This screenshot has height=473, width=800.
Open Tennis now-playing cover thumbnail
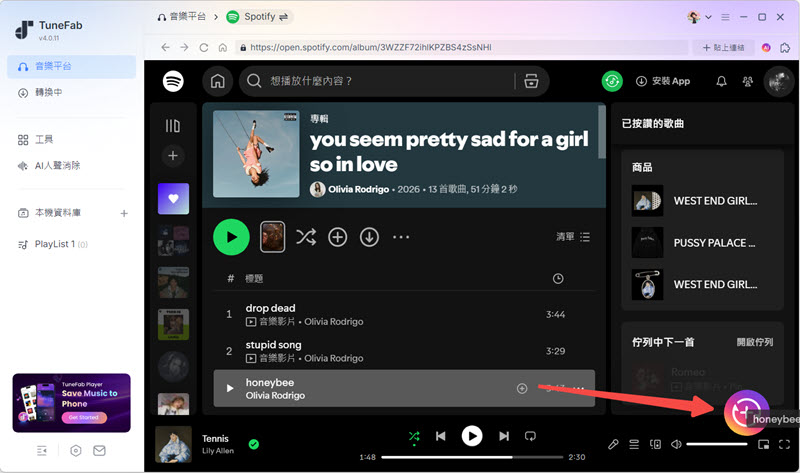pos(173,444)
